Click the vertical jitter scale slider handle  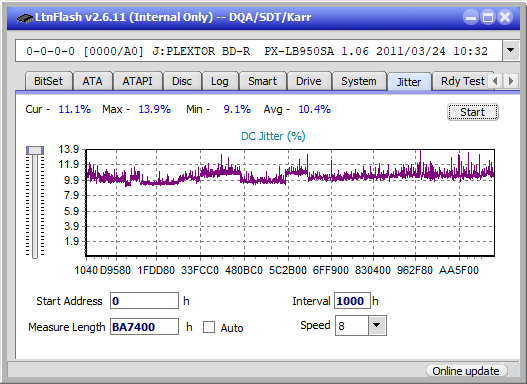pos(35,150)
